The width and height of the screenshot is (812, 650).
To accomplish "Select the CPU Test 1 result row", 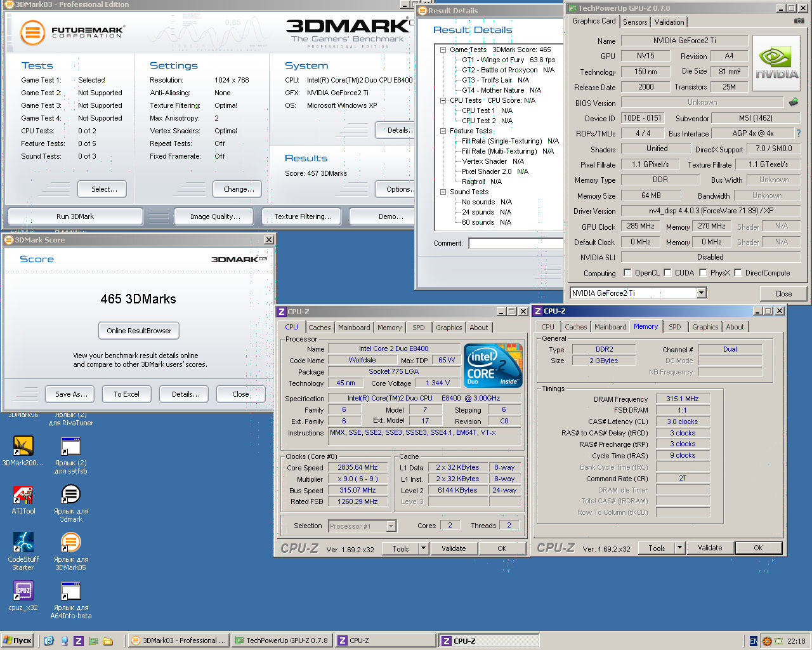I will click(487, 110).
